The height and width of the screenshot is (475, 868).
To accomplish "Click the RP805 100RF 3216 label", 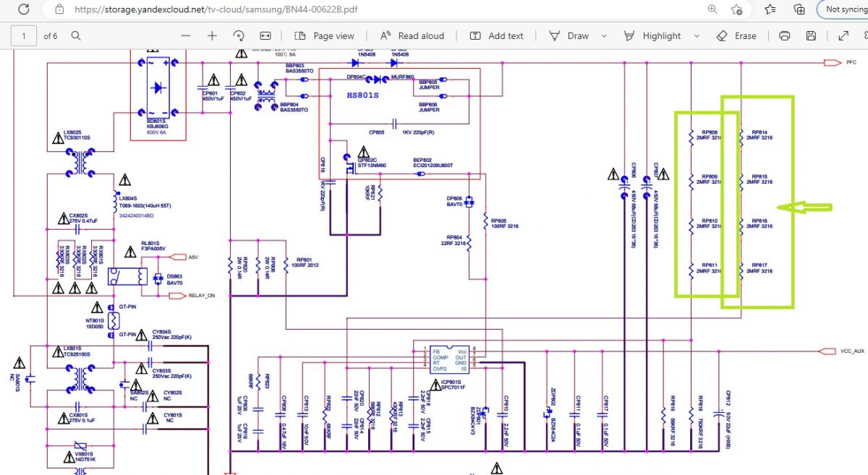I will click(504, 223).
